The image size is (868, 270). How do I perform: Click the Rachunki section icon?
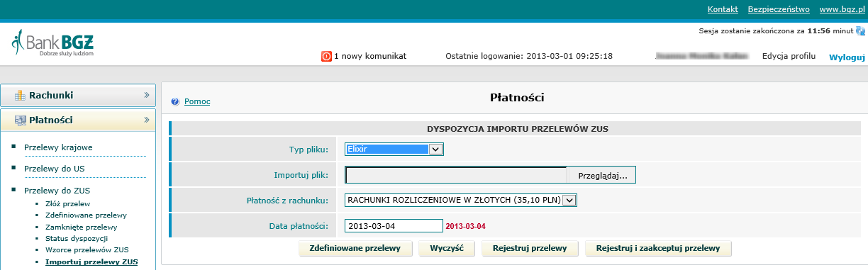(x=20, y=95)
